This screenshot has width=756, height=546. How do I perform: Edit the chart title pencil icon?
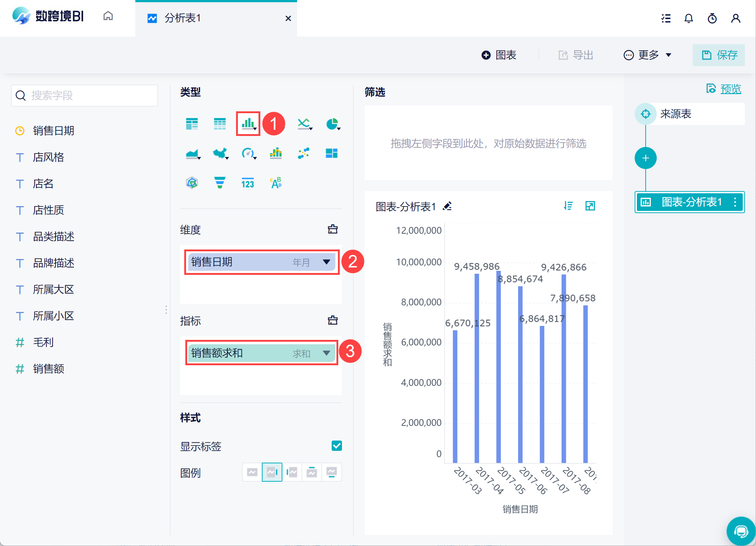(447, 206)
